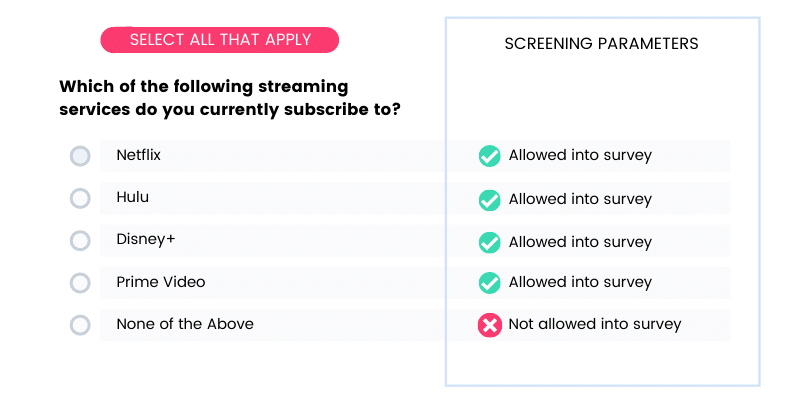Image resolution: width=800 pixels, height=400 pixels.
Task: Click the green checkmark icon for Disney+
Action: (489, 242)
